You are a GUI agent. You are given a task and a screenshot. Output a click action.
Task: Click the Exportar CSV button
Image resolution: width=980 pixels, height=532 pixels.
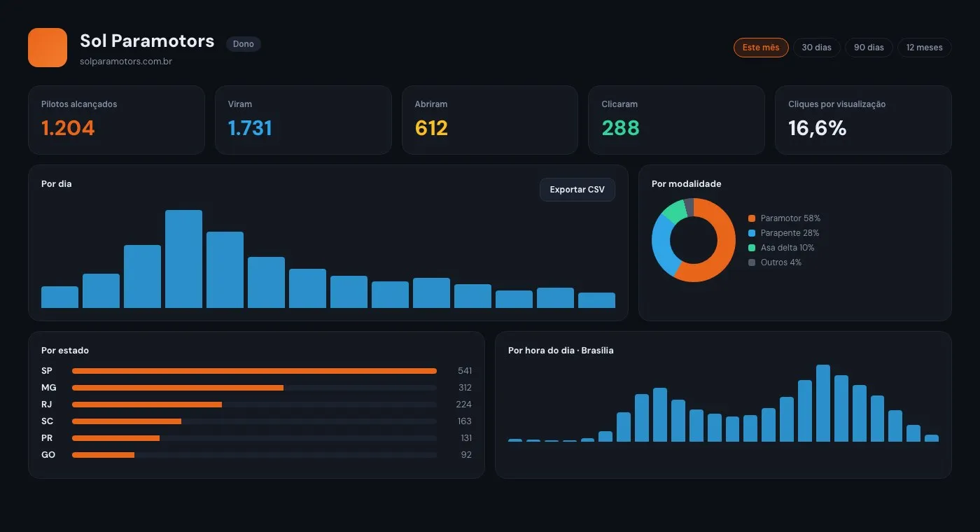pyautogui.click(x=577, y=190)
